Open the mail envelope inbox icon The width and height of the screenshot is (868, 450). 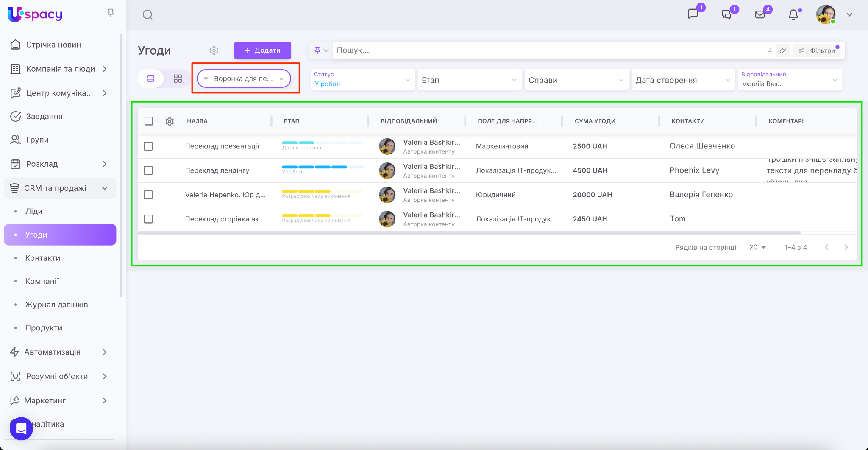760,15
